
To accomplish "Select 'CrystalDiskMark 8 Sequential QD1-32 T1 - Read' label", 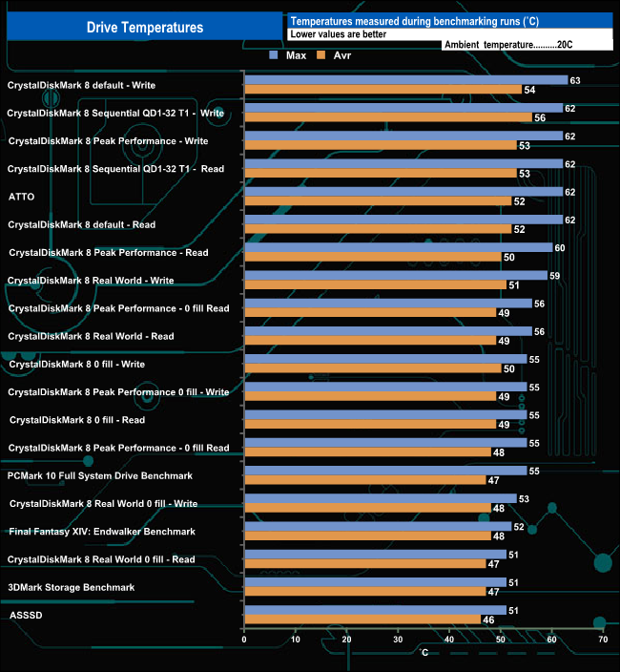I will [x=115, y=169].
